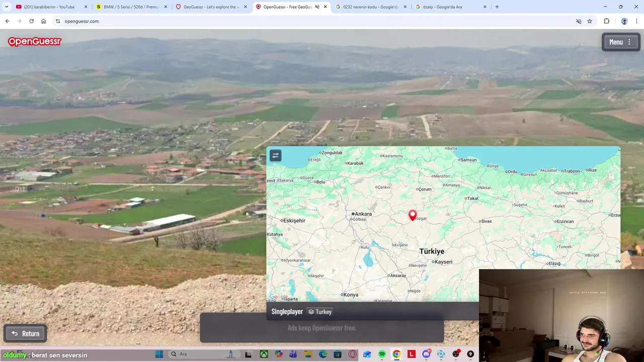Close the BMW 5 Serisi tab
This screenshot has width=644, height=362.
(x=166, y=7)
